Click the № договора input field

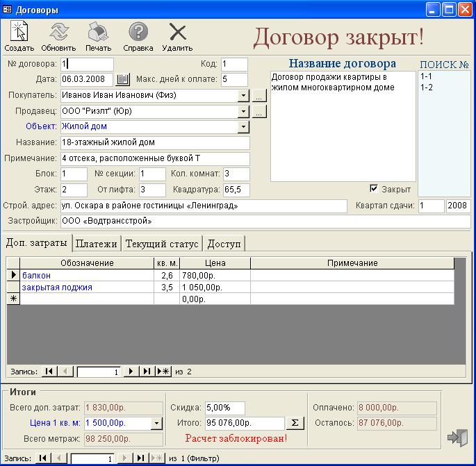coord(87,65)
